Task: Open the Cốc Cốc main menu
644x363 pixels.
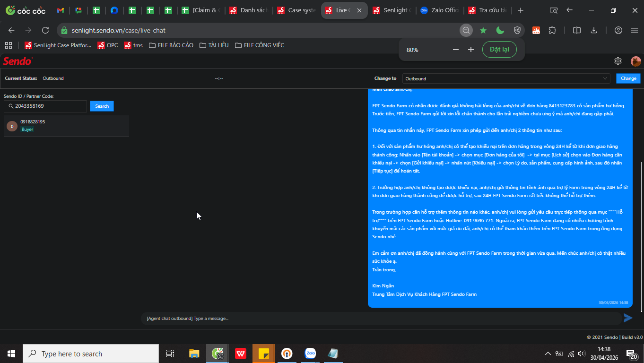Action: click(x=635, y=30)
